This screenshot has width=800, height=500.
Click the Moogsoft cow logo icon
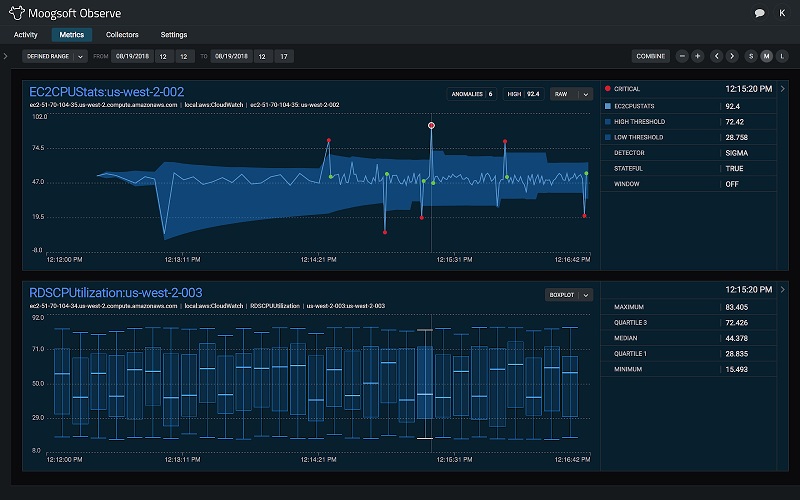[x=17, y=13]
